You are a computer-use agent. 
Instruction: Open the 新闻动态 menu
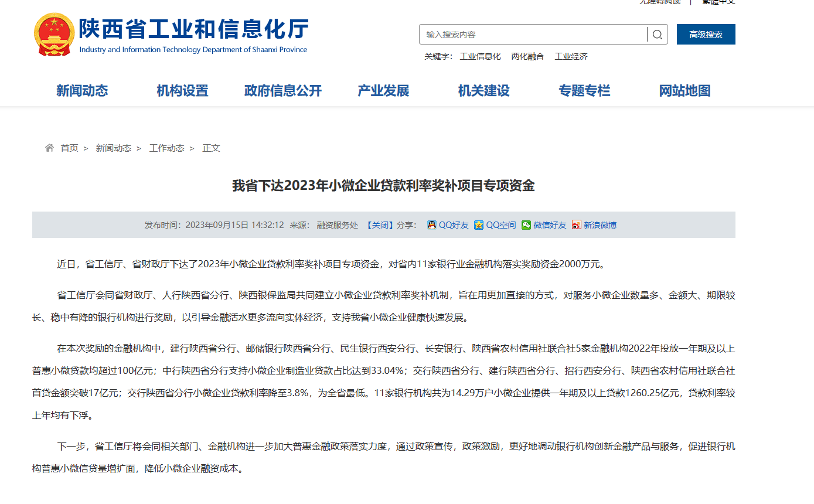click(81, 91)
